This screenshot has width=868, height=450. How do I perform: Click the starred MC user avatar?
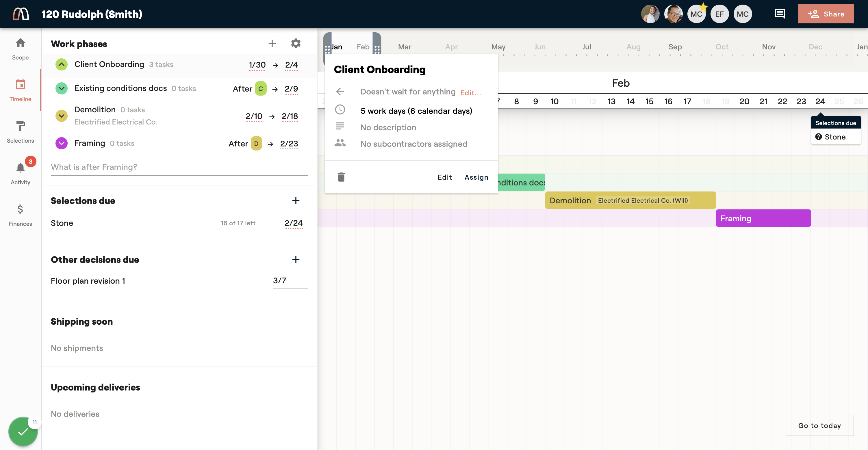pyautogui.click(x=696, y=14)
